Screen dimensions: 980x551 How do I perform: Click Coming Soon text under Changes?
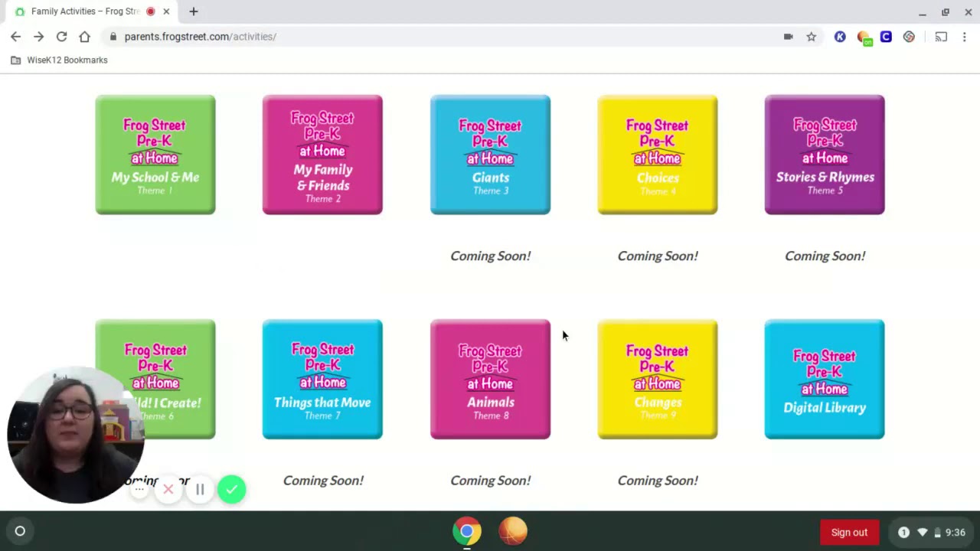(x=658, y=481)
